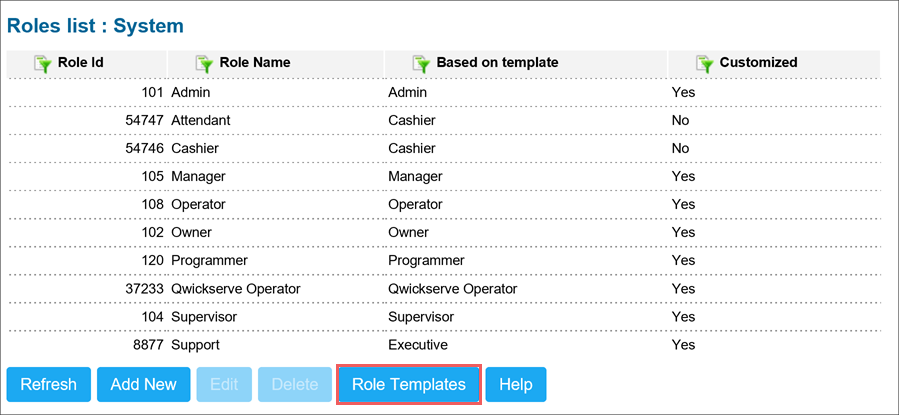
Task: Click Role Id 54746 Cashier row
Action: [x=443, y=148]
